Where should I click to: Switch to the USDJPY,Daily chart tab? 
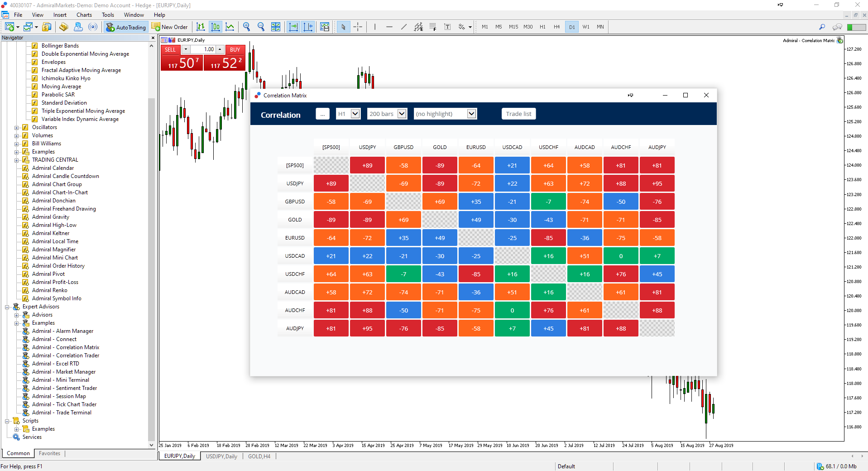[221, 456]
